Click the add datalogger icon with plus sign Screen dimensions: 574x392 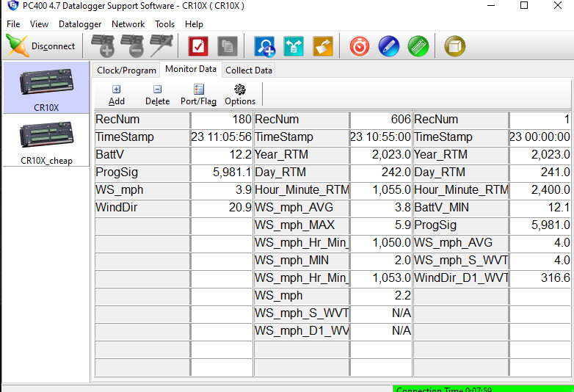106,46
